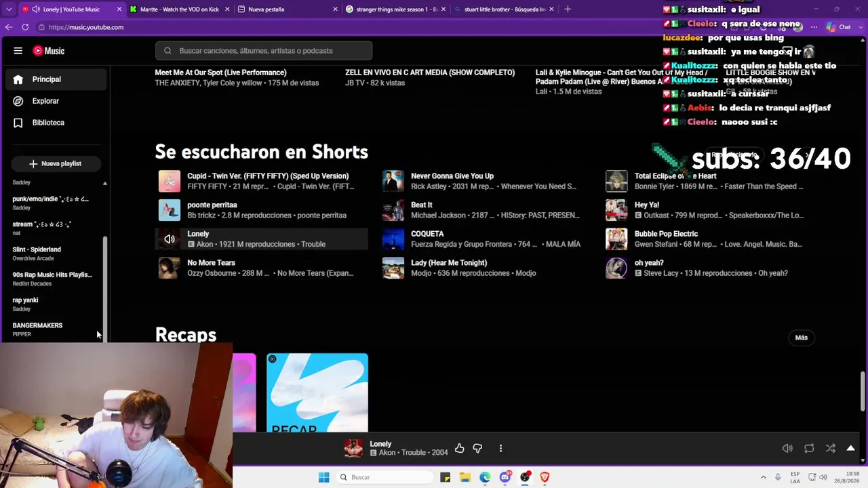The height and width of the screenshot is (488, 868).
Task: Play Total Eclipse of the Heart thumbnail
Action: (616, 181)
